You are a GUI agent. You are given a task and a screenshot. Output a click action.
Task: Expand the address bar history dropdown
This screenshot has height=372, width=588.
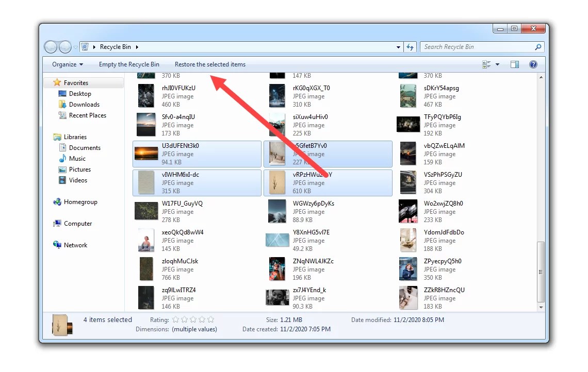coord(398,46)
